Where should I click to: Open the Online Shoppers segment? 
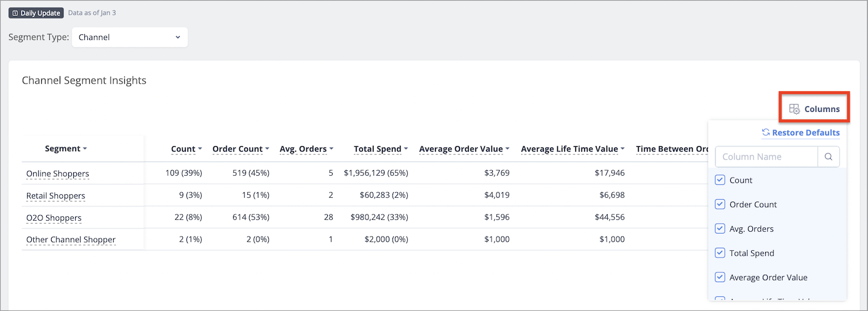click(x=58, y=173)
